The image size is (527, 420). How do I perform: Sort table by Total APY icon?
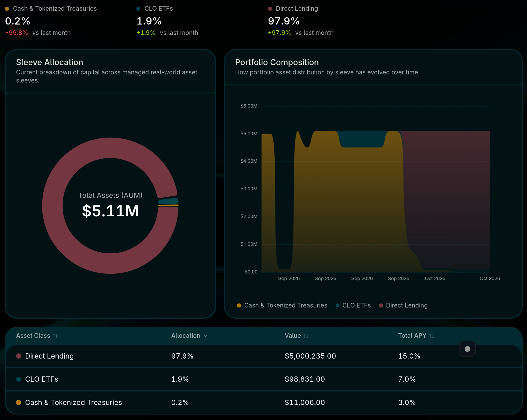point(432,336)
